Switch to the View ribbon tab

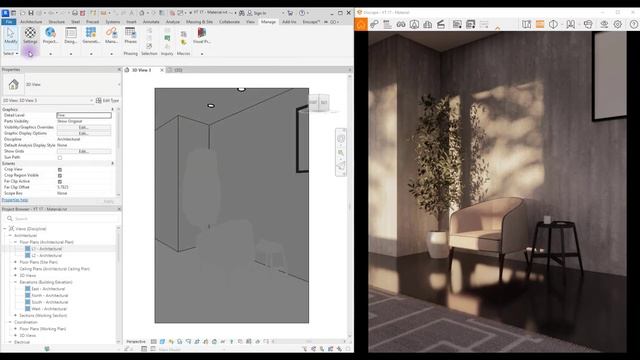pyautogui.click(x=250, y=22)
